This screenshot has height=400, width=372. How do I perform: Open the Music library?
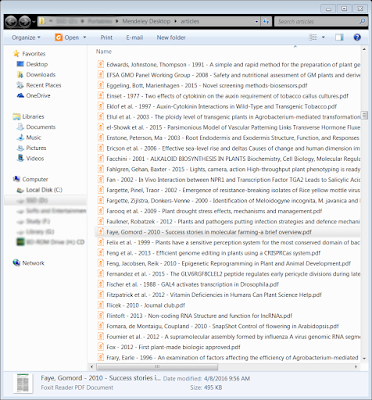coord(33,137)
